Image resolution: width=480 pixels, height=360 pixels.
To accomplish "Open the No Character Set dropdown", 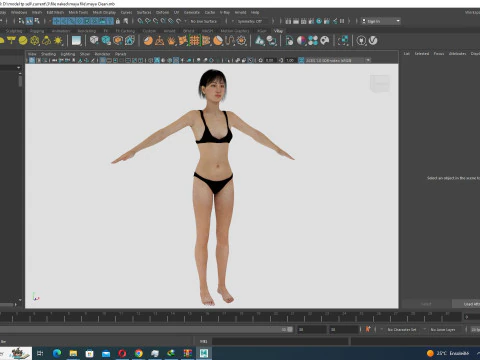I will tap(403, 329).
